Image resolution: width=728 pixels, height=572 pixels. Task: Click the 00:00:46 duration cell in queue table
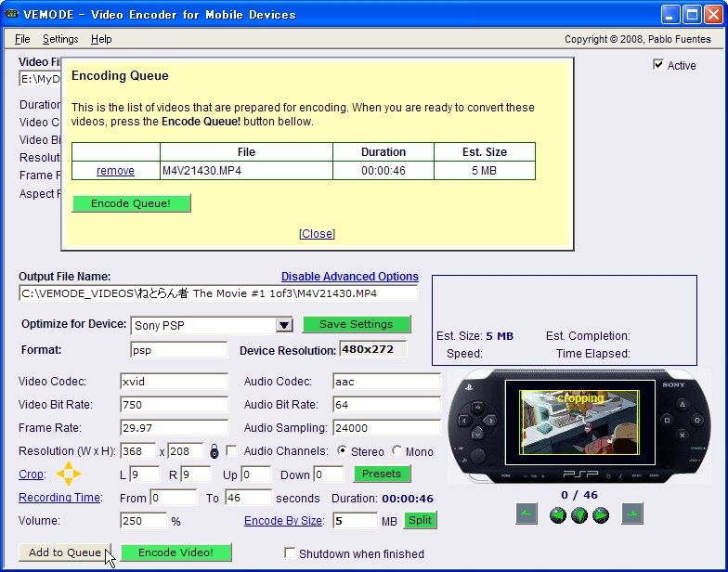point(383,171)
